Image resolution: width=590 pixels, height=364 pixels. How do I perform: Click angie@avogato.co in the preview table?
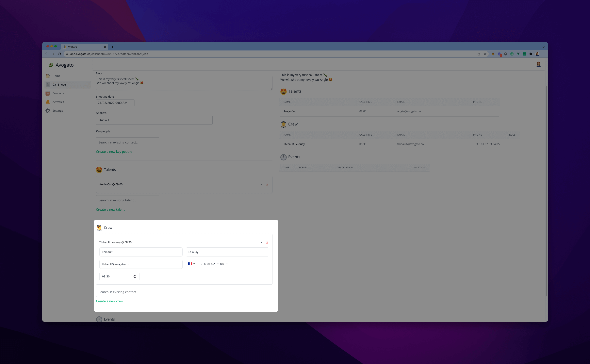tap(409, 111)
